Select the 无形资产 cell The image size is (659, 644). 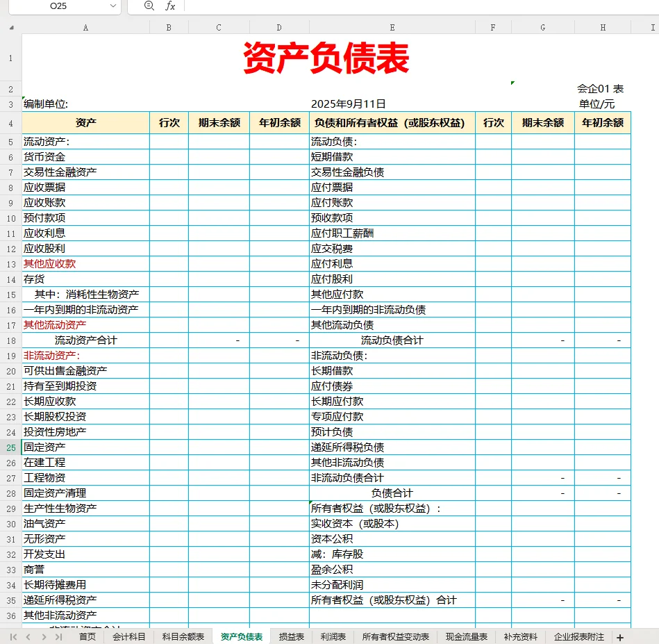85,539
